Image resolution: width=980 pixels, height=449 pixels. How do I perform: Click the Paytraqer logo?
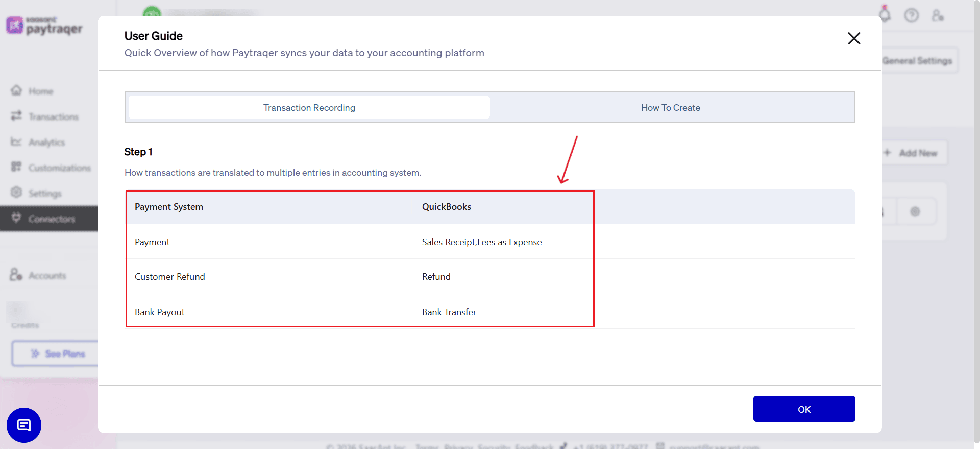click(x=44, y=26)
